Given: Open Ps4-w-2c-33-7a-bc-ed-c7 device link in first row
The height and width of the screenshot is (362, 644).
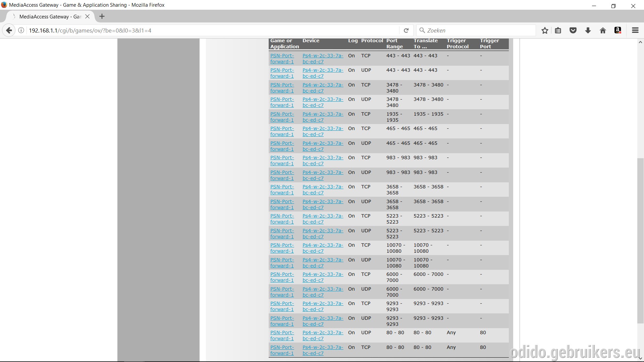Looking at the screenshot, I should point(323,59).
